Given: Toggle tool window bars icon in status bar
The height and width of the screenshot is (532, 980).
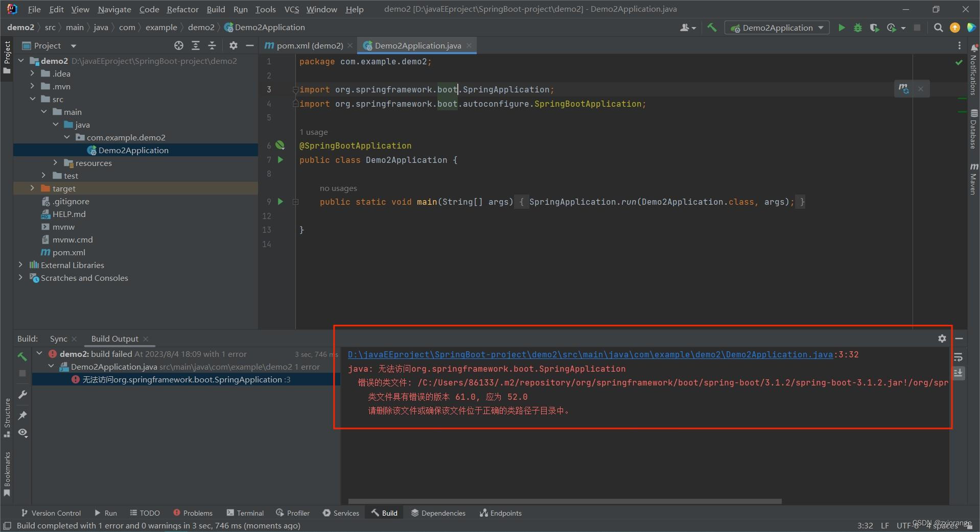Looking at the screenshot, I should coord(7,525).
